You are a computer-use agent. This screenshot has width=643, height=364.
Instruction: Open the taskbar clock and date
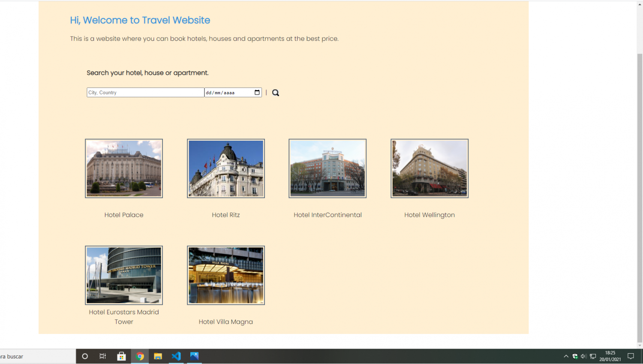[610, 356]
